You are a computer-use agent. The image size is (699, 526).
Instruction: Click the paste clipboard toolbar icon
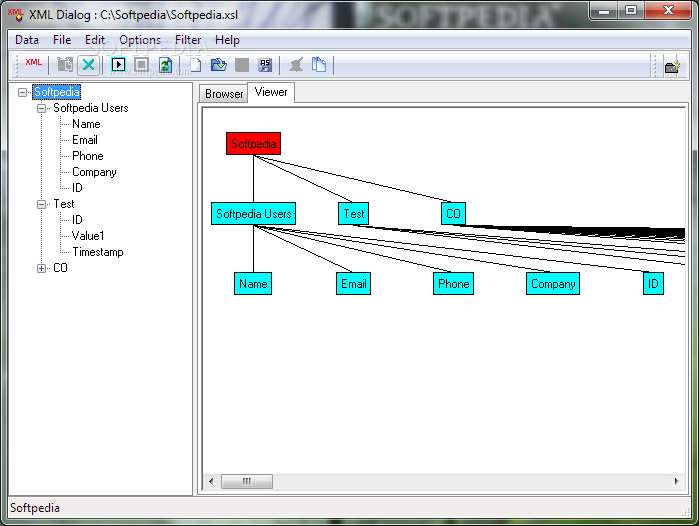click(65, 65)
